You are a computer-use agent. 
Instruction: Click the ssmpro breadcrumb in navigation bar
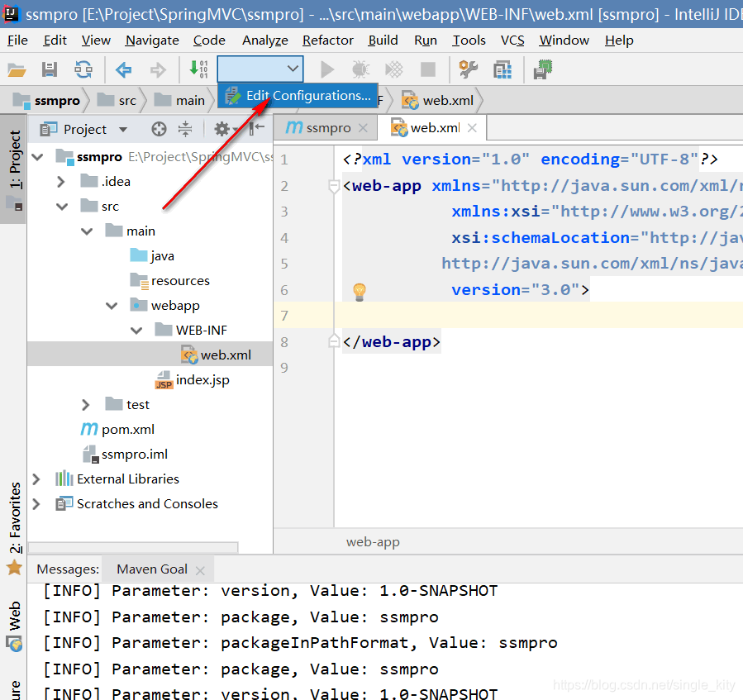point(47,101)
